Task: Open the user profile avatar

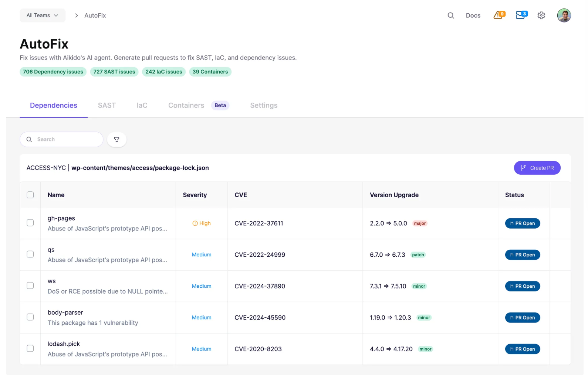Action: tap(564, 16)
